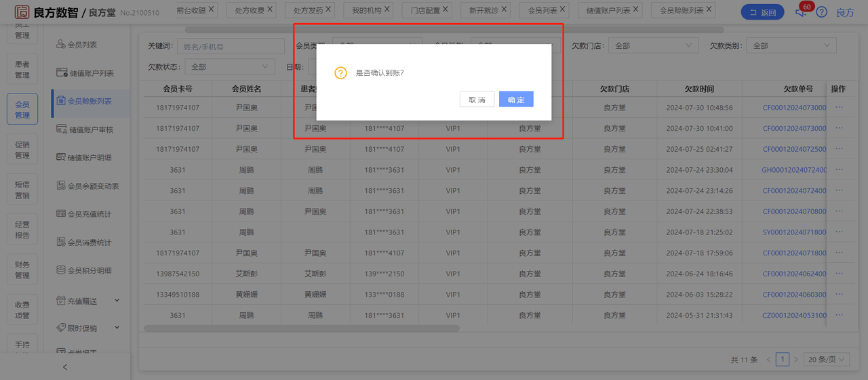
Task: Click the 欠款时间 column header
Action: coord(699,89)
